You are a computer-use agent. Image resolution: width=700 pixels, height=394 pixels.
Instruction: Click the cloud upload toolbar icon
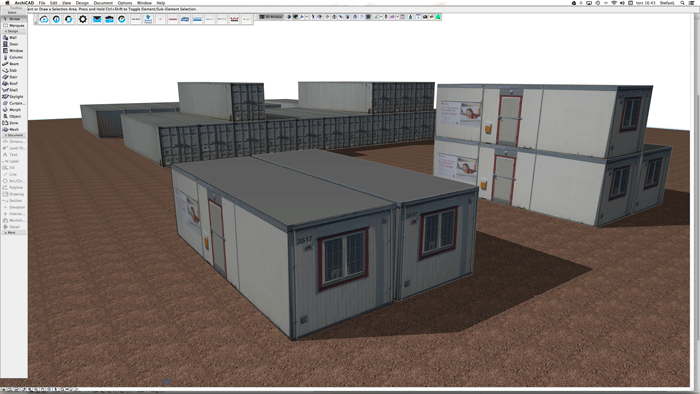click(44, 19)
